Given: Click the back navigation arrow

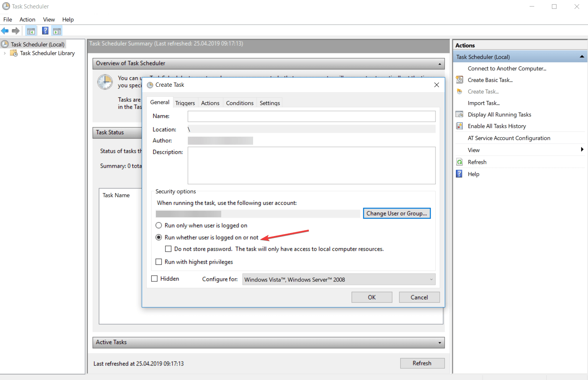Looking at the screenshot, I should tap(5, 31).
